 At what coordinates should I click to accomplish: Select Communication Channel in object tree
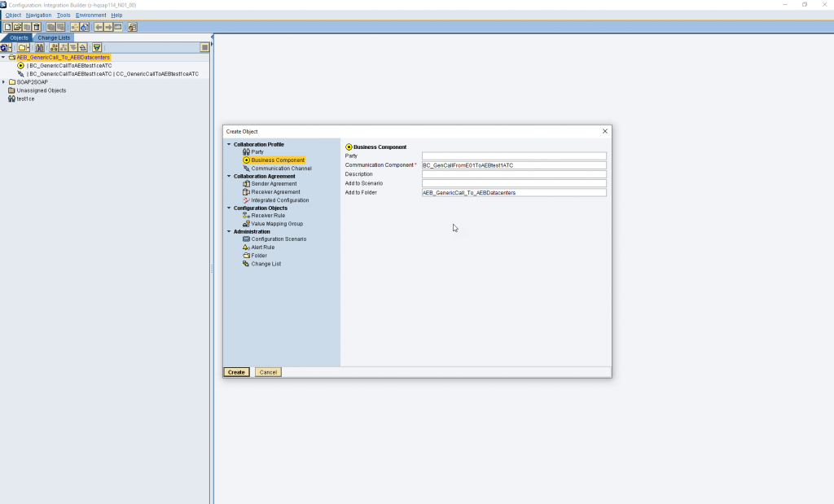281,169
